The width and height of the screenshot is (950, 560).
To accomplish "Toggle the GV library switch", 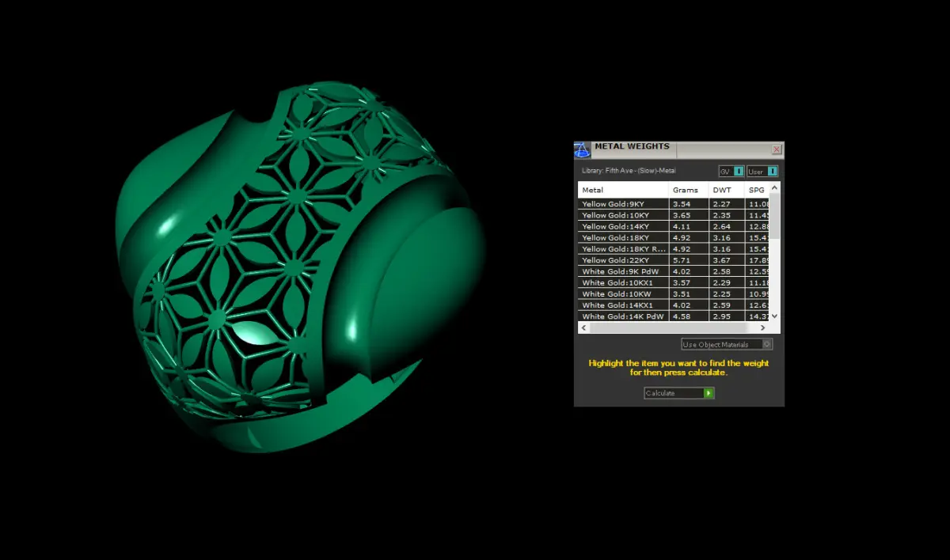I will [731, 171].
